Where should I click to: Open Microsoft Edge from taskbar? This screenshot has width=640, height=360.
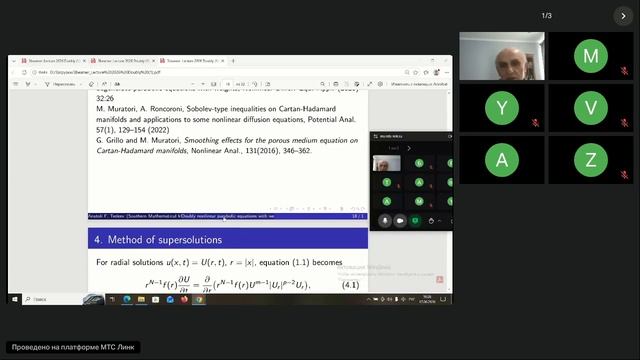[127, 299]
